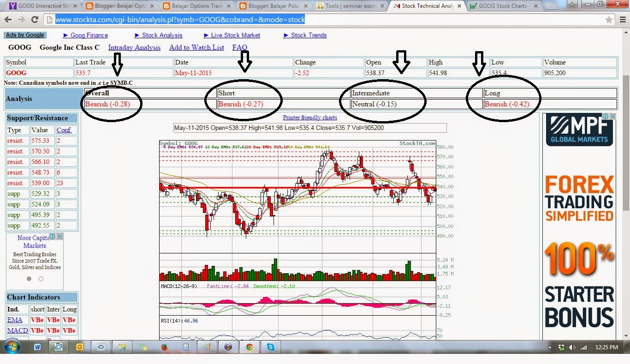Click the Ads by Google label
The image size is (630, 364).
(25, 35)
